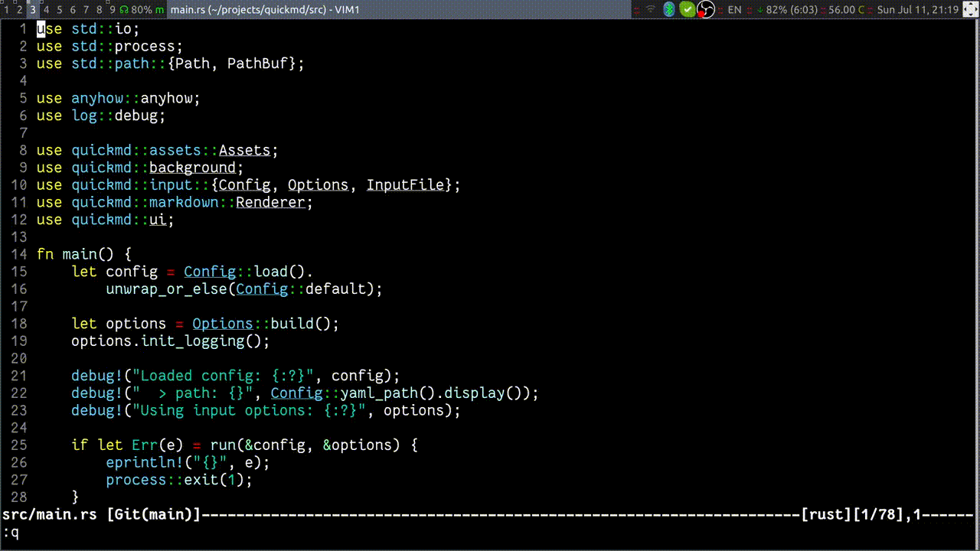Click the green battery charging arrow icon
The image size is (980, 551).
click(x=759, y=10)
